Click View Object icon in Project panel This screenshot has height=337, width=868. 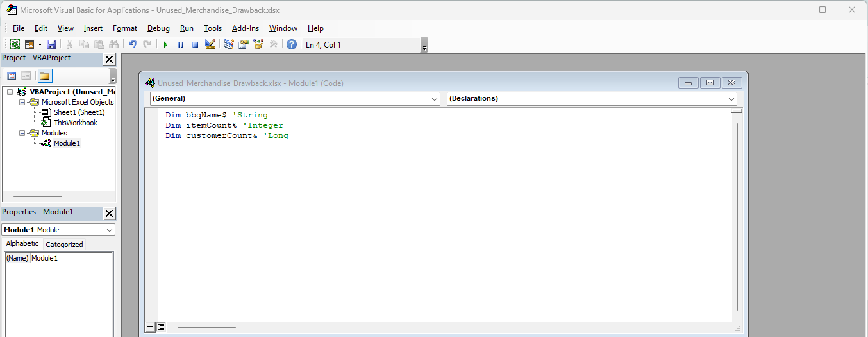[x=26, y=76]
